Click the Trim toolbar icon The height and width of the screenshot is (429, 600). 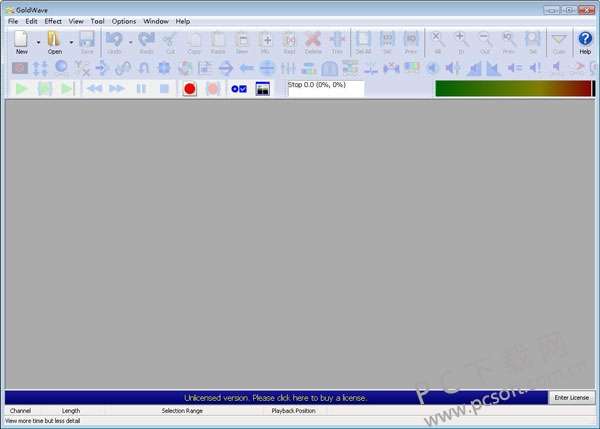pyautogui.click(x=337, y=42)
